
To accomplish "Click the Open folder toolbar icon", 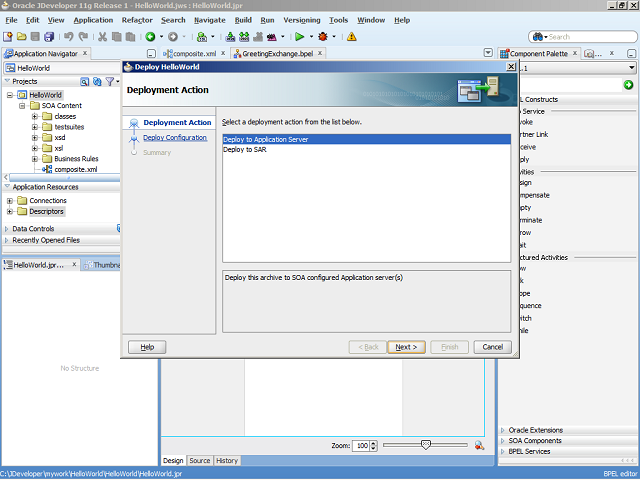I will pos(21,37).
